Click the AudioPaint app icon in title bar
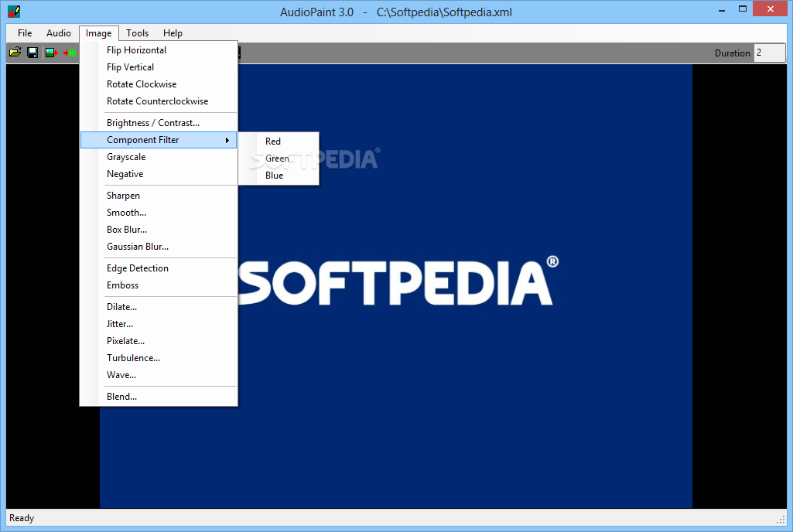The height and width of the screenshot is (532, 793). [x=14, y=11]
